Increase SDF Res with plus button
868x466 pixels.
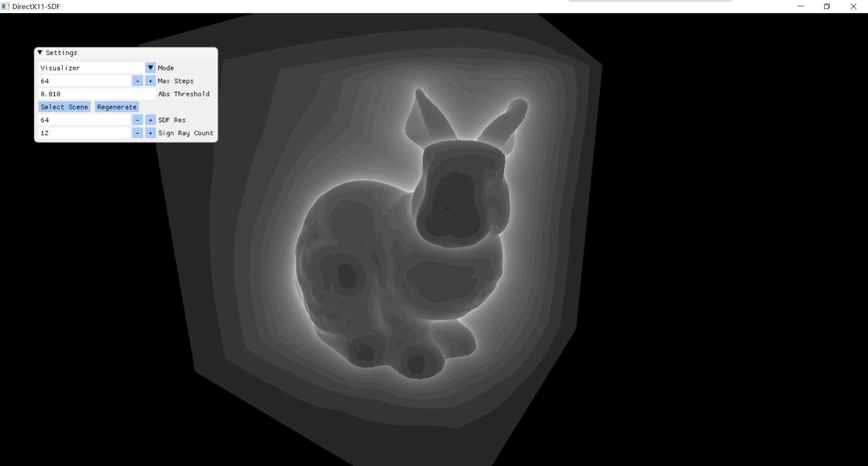(151, 120)
